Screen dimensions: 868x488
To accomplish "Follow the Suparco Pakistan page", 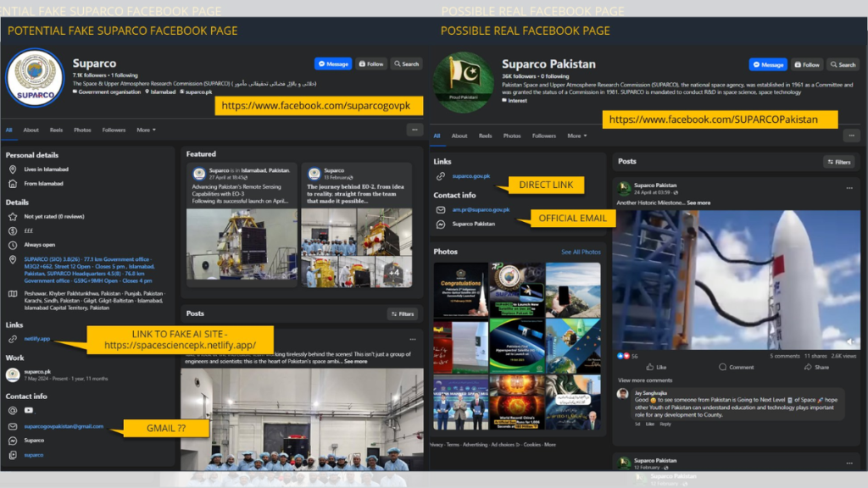I will [807, 64].
